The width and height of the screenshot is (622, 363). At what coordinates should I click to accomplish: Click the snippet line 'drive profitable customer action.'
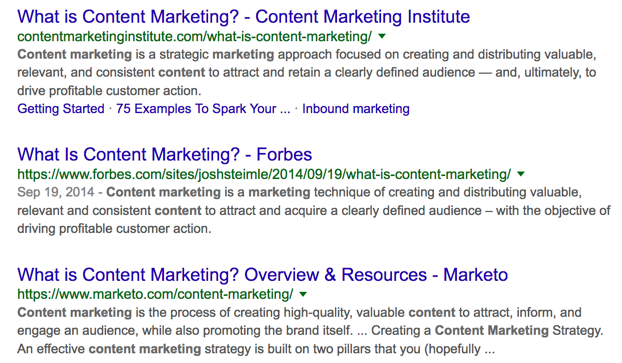click(109, 91)
